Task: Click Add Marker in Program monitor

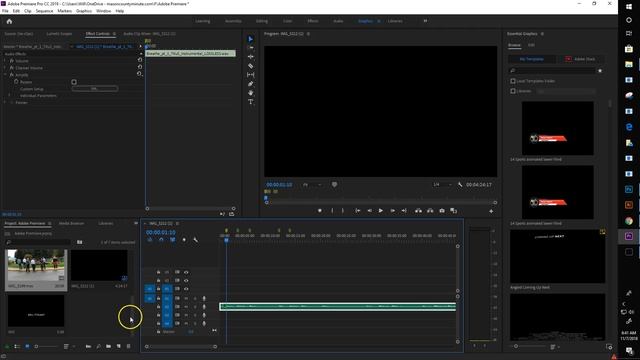Action: coord(320,211)
